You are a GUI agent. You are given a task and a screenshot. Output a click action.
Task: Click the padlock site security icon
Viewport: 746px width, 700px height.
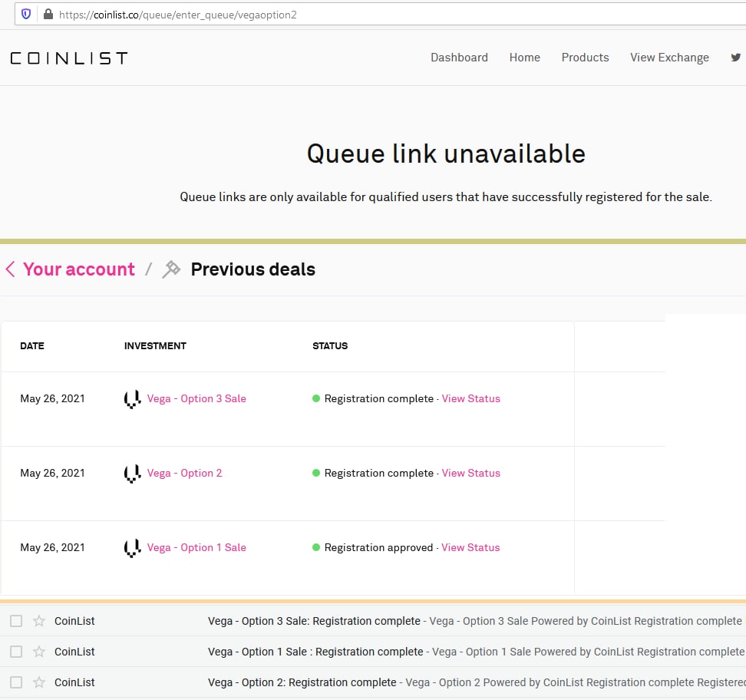(48, 15)
